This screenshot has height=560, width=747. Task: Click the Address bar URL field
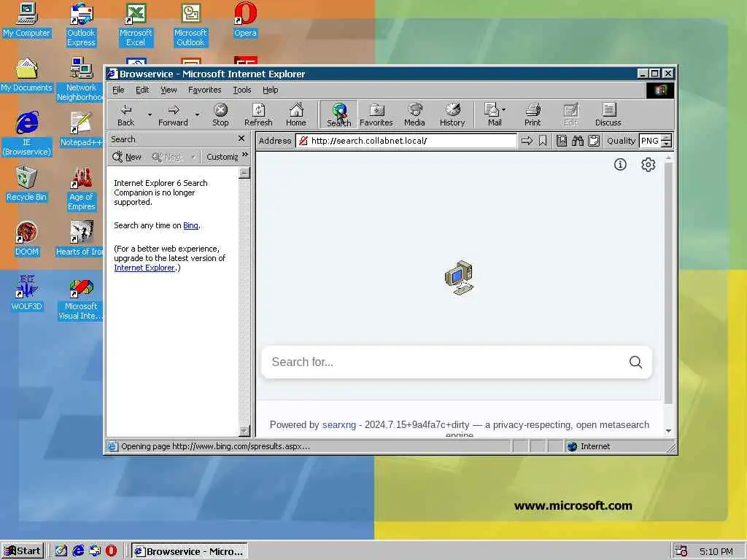point(406,141)
